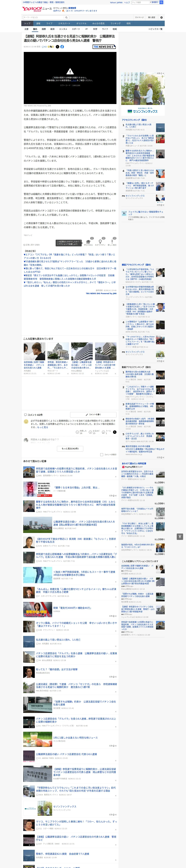This screenshot has height=868, width=186.
Task: Select 国際 category in sub navigation
Action: 44,29
